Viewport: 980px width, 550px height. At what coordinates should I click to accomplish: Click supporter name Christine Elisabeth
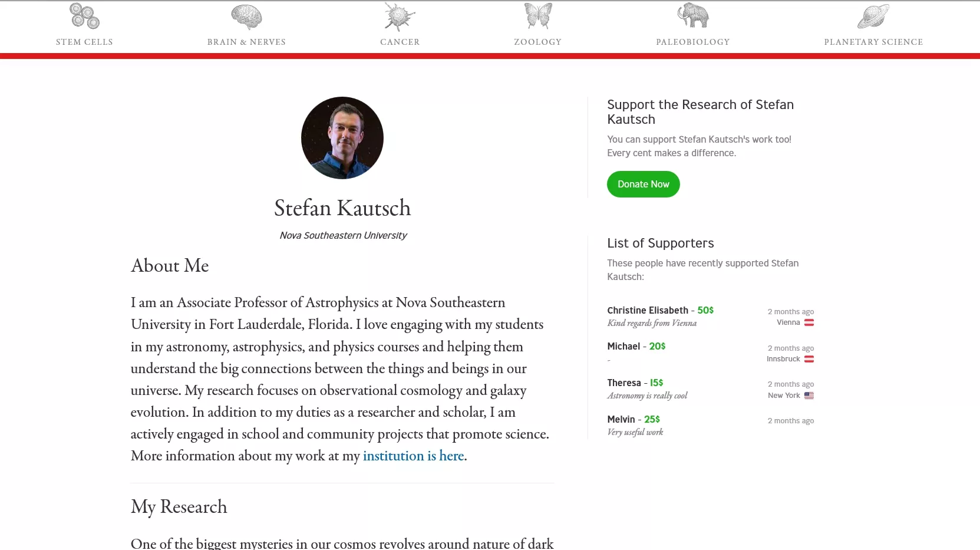(648, 311)
